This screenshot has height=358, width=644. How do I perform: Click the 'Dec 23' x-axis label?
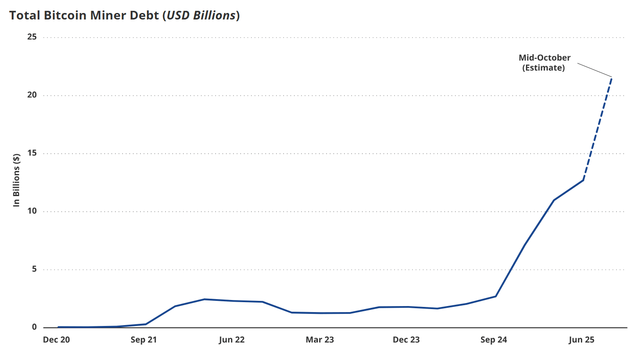pyautogui.click(x=406, y=340)
